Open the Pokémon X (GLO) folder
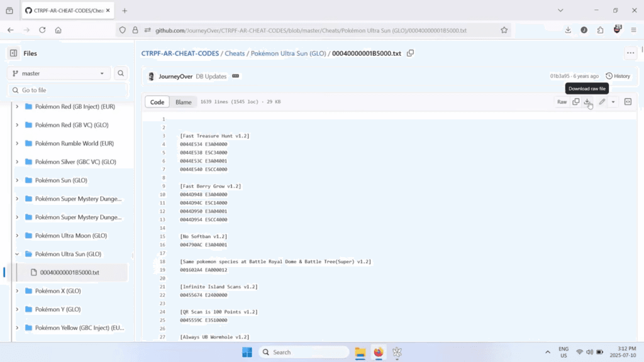 [58, 291]
